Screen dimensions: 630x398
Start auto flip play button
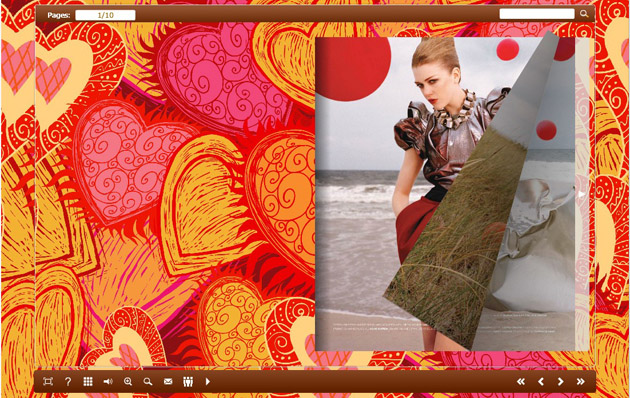pyautogui.click(x=208, y=382)
